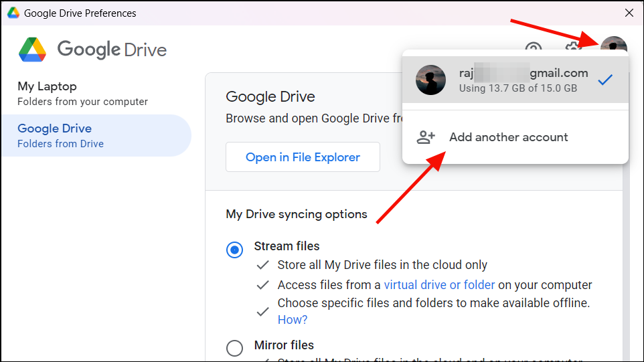
Task: Open My Laptop section in sidebar
Action: 96,94
